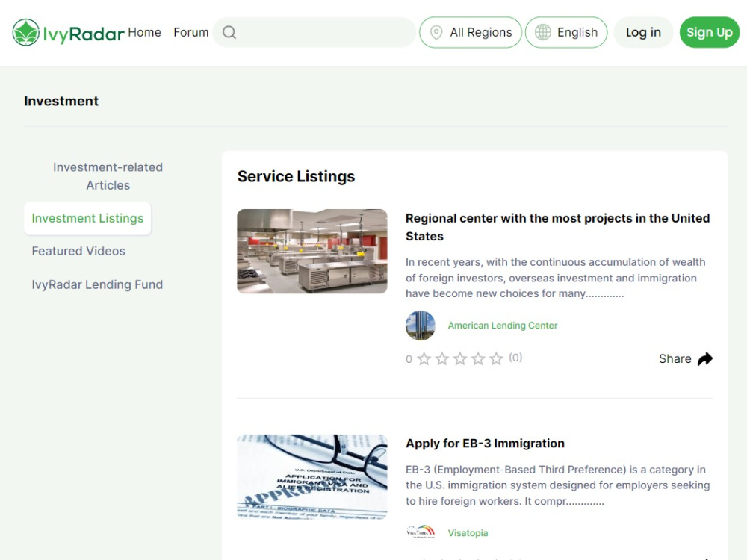Open the Regional center with most projects title
747x560 pixels.
coord(558,227)
